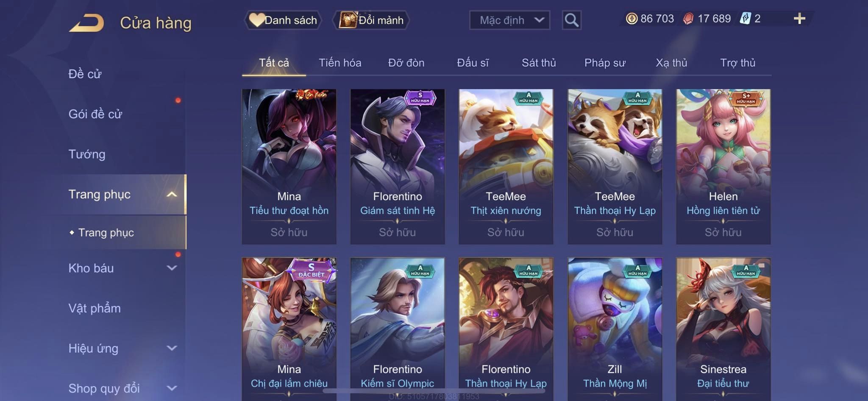Open Đổi mảnh fragment exchange
Viewport: 868px width, 401px height.
(371, 20)
